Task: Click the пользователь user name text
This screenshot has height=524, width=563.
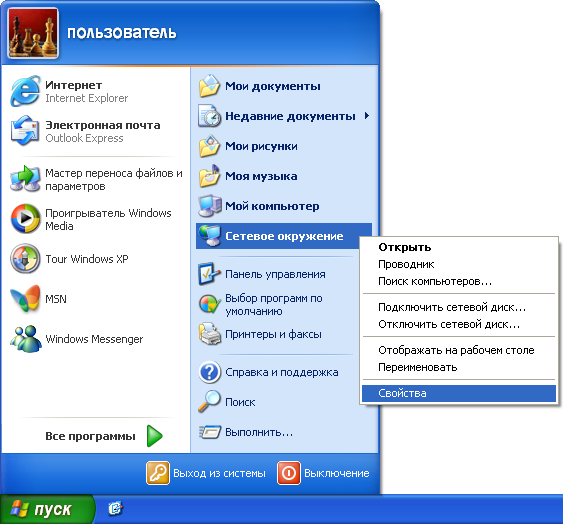Action: (121, 33)
